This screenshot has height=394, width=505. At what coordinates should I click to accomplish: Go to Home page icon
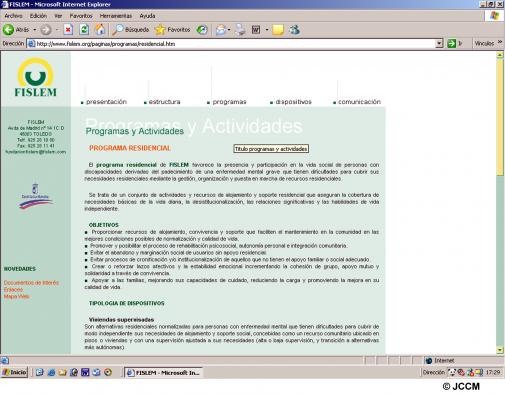100,30
